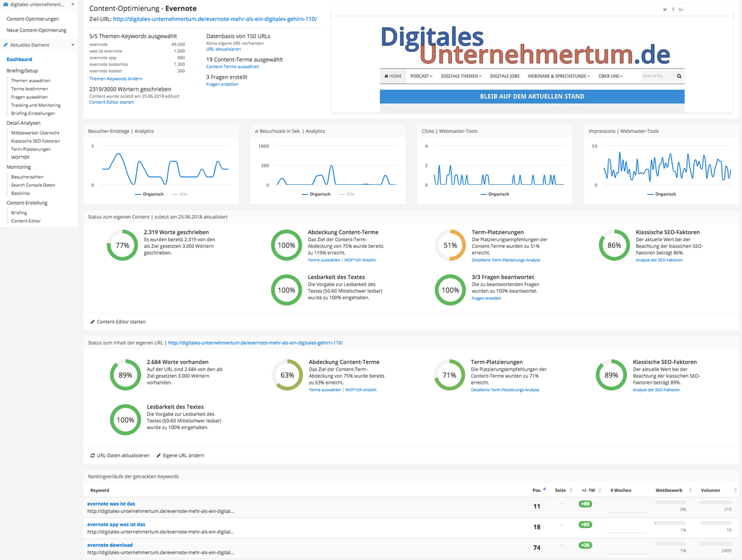Click the pencil icon beside Aktuelles Element
This screenshot has width=742, height=560.
point(6,45)
